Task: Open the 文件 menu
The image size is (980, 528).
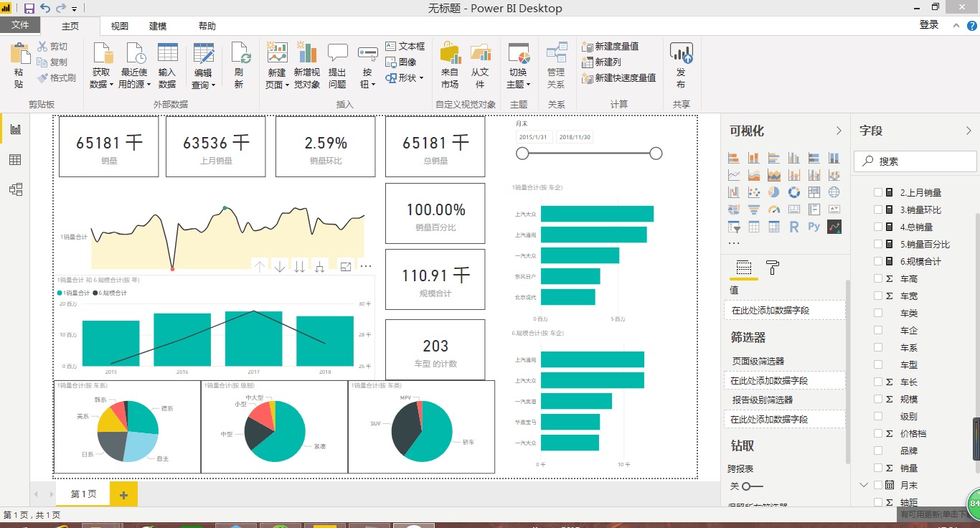Action: coord(20,25)
